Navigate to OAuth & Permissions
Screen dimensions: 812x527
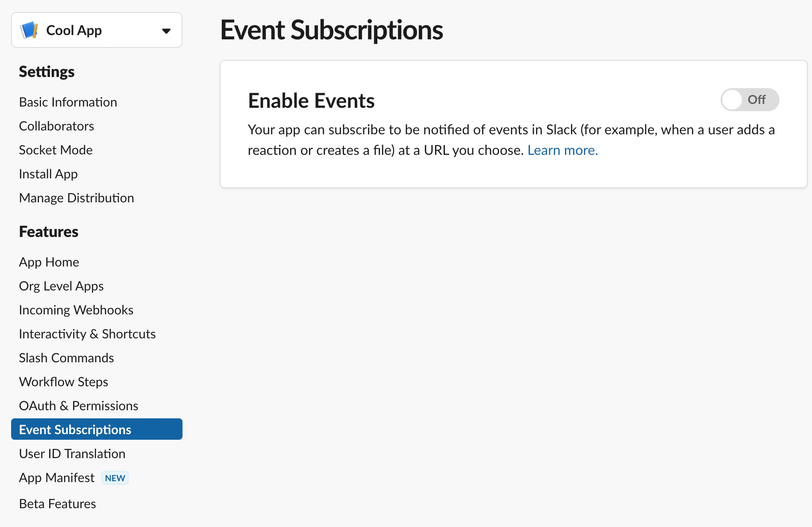pos(78,406)
